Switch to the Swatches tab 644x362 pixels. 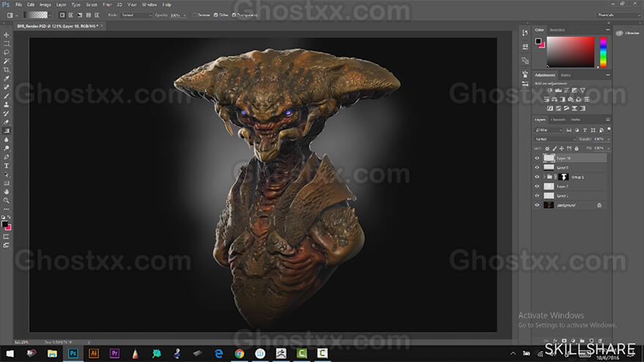point(558,30)
